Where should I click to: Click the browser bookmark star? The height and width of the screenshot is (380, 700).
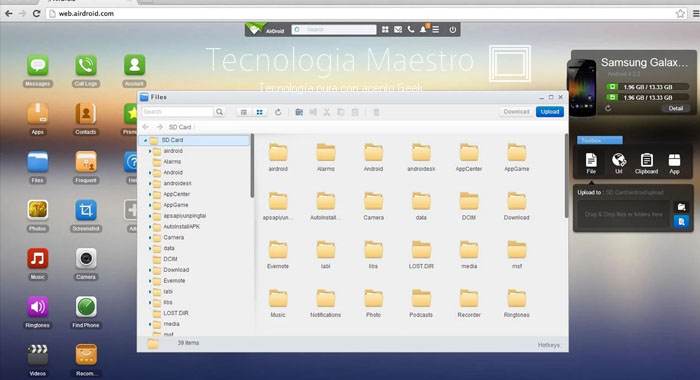coord(680,13)
